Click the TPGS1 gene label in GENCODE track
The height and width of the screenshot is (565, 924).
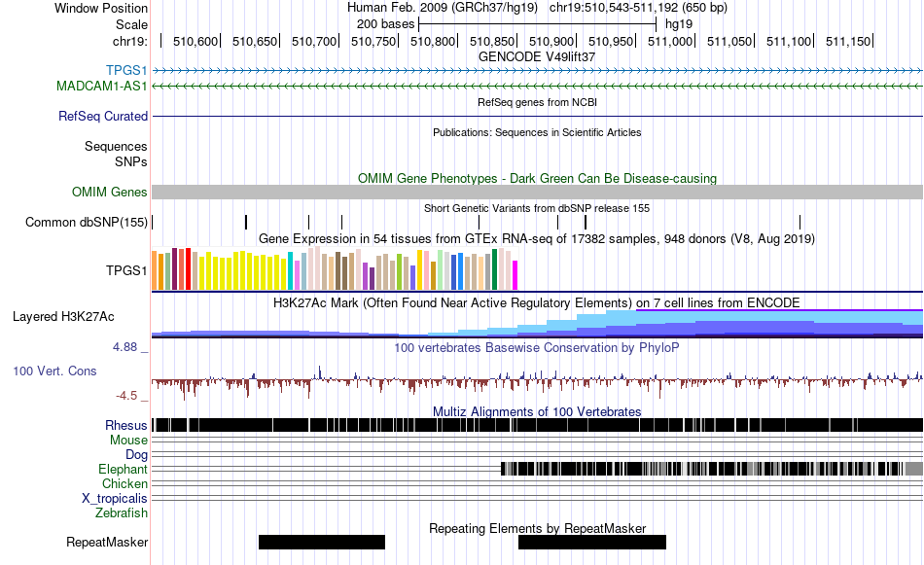tap(126, 71)
